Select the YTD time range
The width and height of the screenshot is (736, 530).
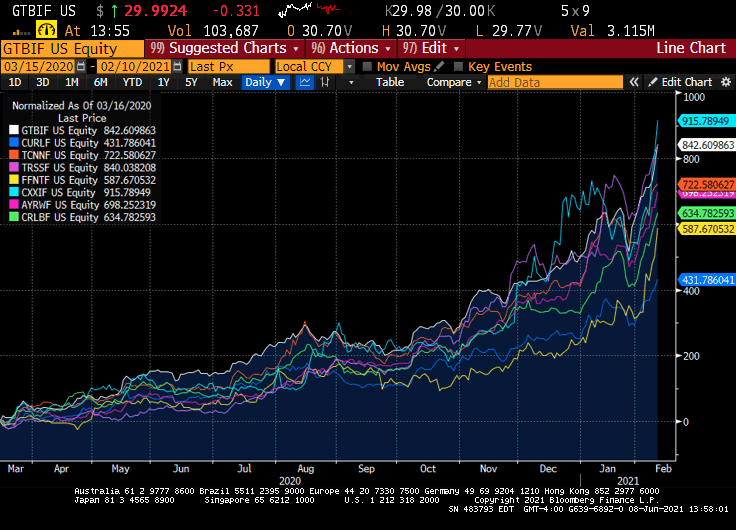pos(132,82)
